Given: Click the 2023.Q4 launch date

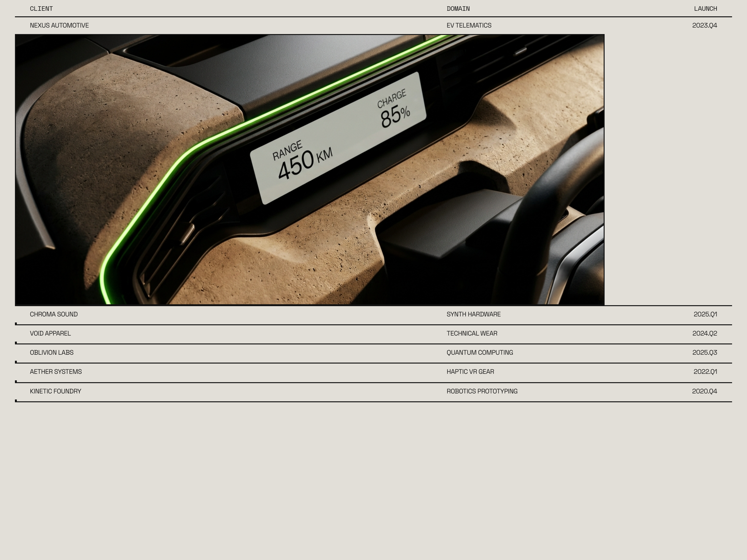Looking at the screenshot, I should pos(705,25).
